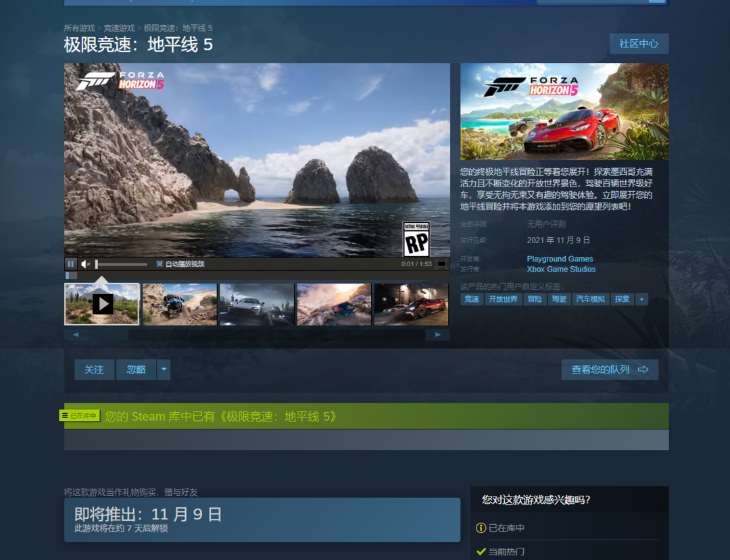The image size is (730, 560).
Task: Unmute the video using the speaker icon
Action: [x=86, y=264]
